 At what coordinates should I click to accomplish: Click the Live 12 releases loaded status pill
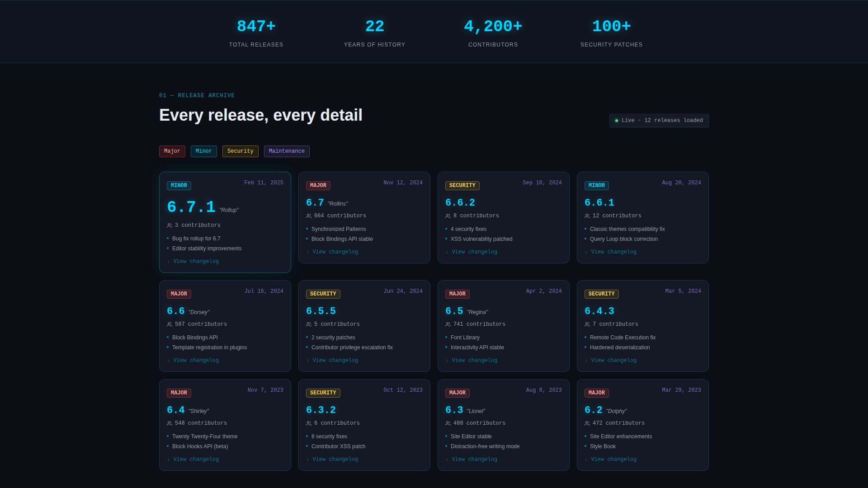point(659,120)
